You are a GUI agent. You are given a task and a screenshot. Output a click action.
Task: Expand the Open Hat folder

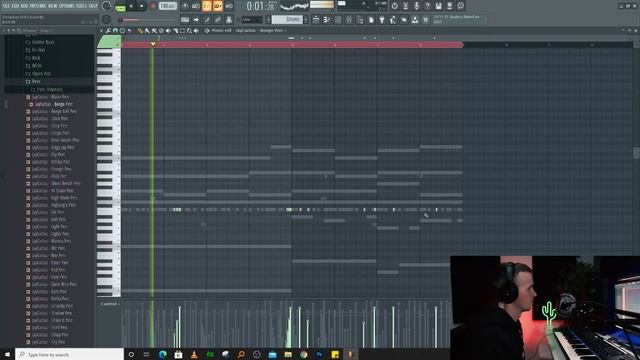38,74
